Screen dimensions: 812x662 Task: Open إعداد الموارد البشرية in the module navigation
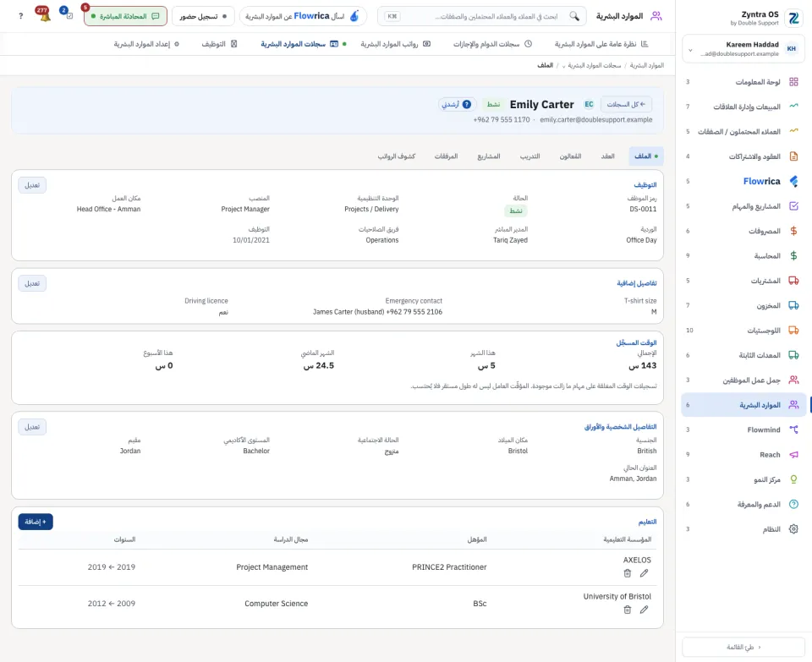146,44
